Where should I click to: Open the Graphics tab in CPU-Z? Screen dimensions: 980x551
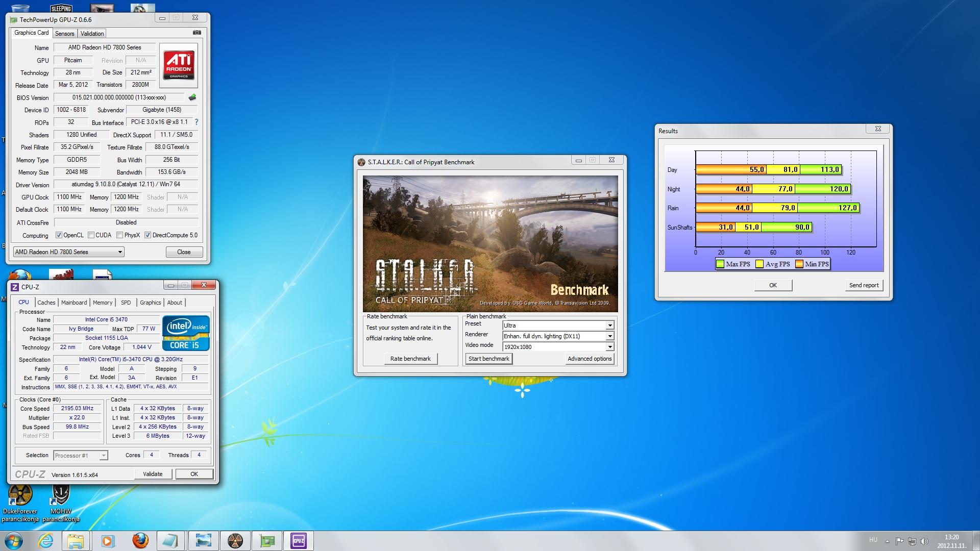coord(151,303)
